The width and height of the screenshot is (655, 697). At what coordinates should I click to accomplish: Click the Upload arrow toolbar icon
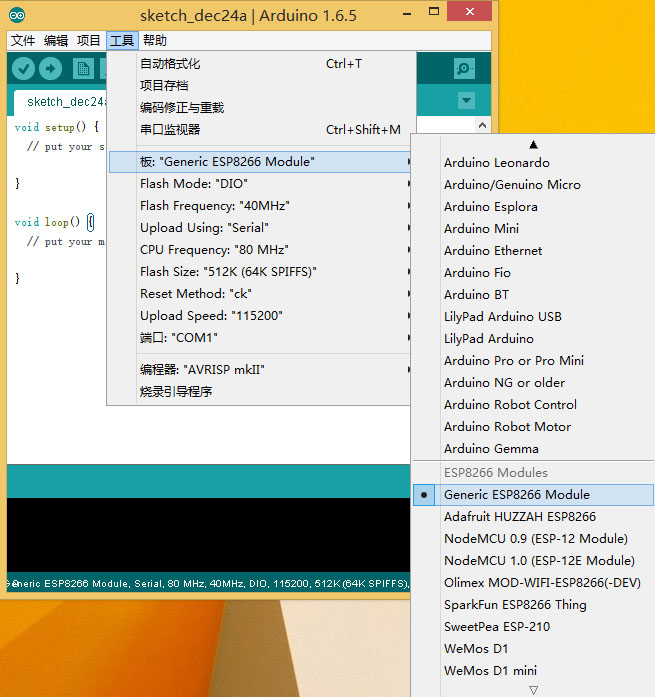[x=50, y=69]
